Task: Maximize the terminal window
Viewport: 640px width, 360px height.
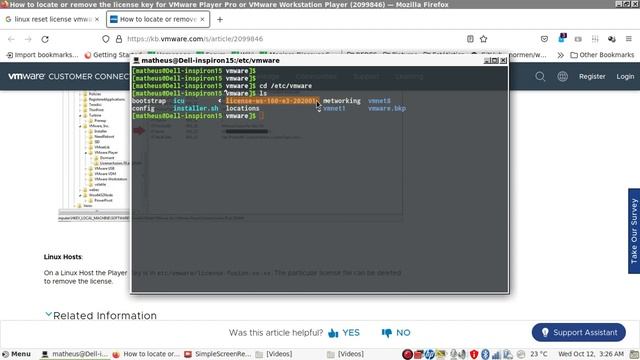Action: point(495,60)
